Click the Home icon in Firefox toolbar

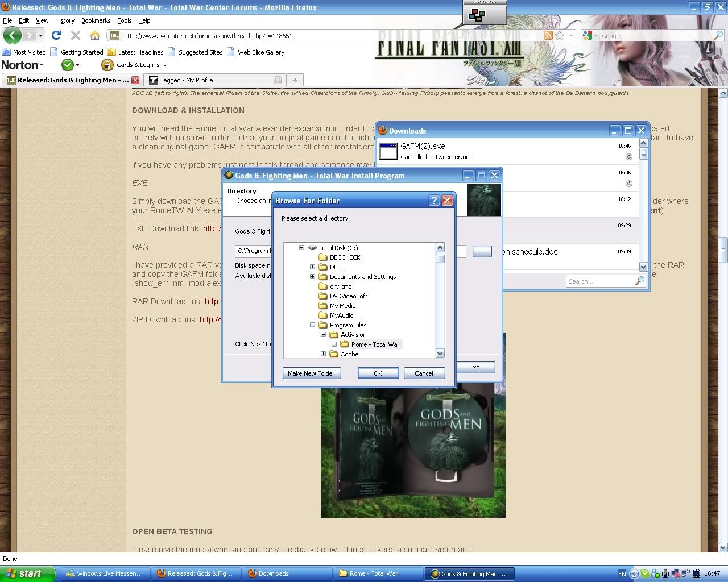coord(95,35)
